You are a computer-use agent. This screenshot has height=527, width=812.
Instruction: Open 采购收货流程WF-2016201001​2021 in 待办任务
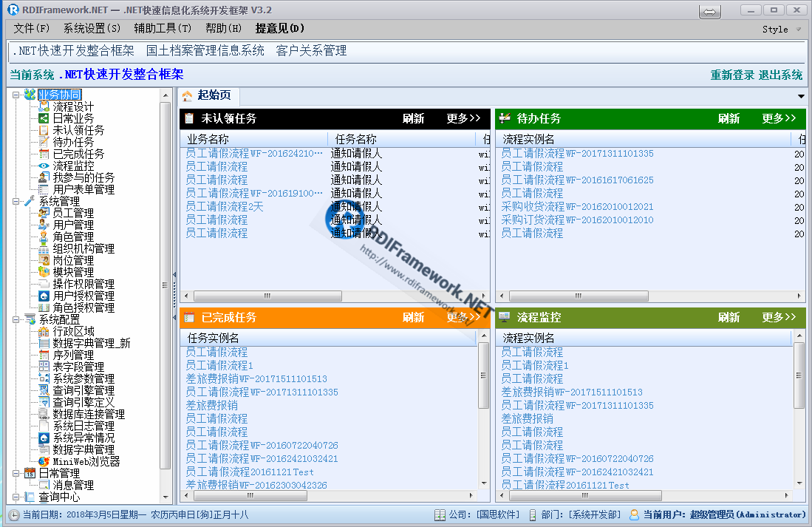coord(577,207)
